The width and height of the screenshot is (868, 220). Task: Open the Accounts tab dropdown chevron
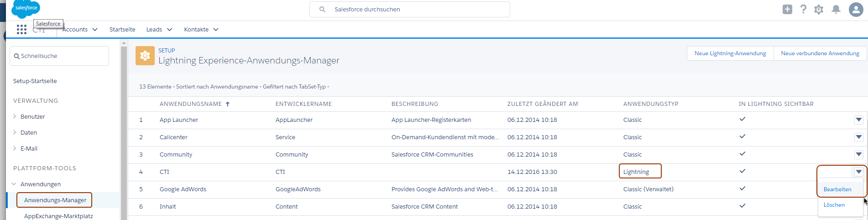click(x=95, y=29)
